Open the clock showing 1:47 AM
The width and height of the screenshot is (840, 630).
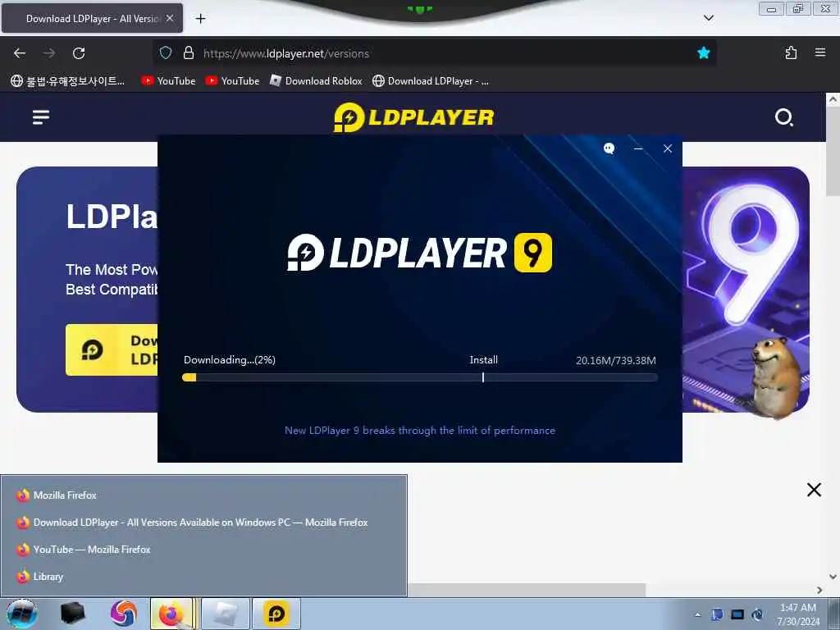point(798,614)
